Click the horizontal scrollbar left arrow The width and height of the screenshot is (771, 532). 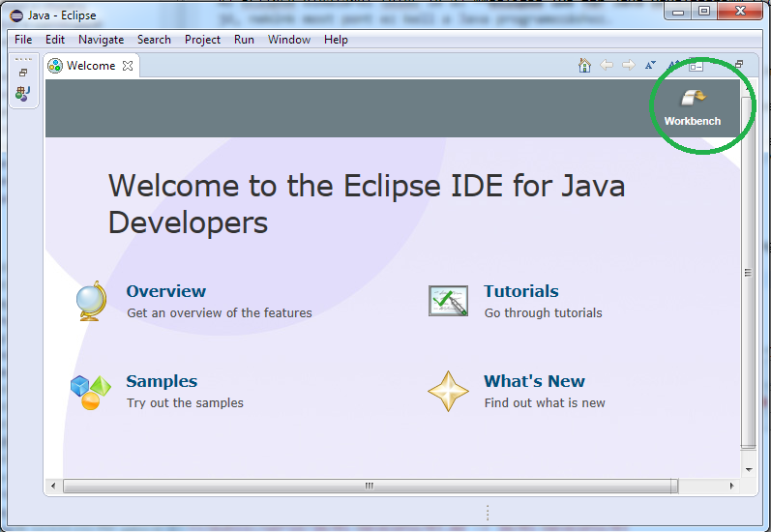(53, 486)
